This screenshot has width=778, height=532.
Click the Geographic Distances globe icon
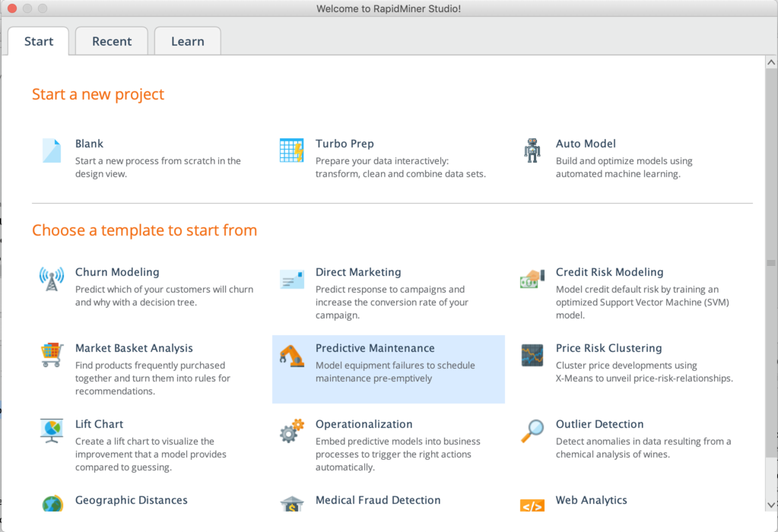coord(51,503)
